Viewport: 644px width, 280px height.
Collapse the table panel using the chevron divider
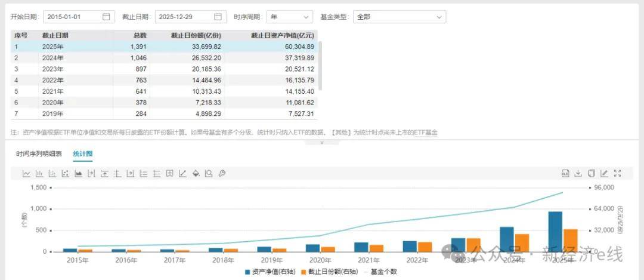(x=321, y=143)
